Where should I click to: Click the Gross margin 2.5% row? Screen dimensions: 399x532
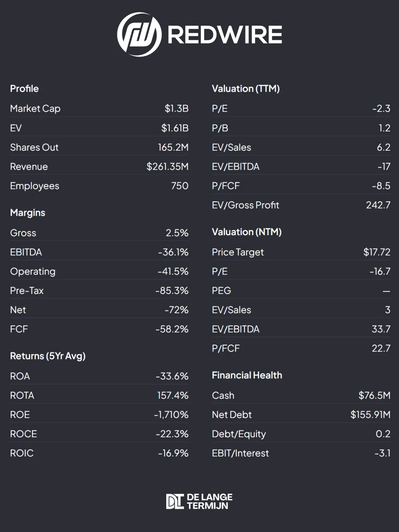pos(99,233)
